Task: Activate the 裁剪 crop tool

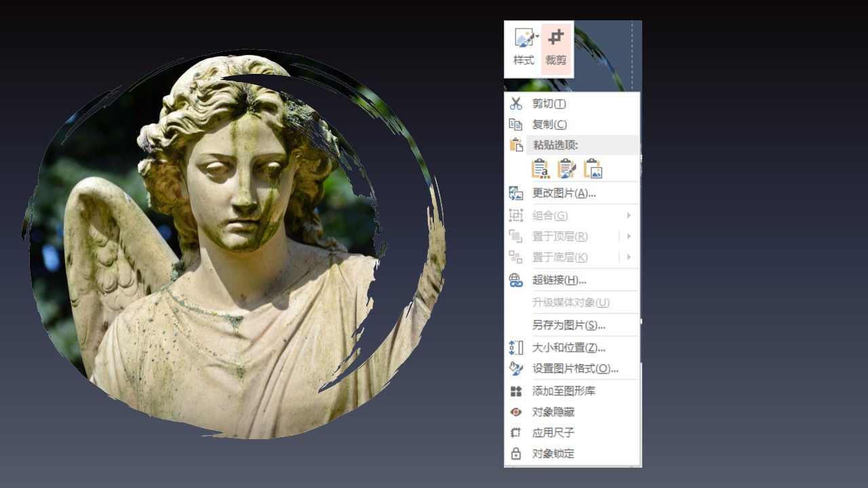Action: pyautogui.click(x=556, y=48)
